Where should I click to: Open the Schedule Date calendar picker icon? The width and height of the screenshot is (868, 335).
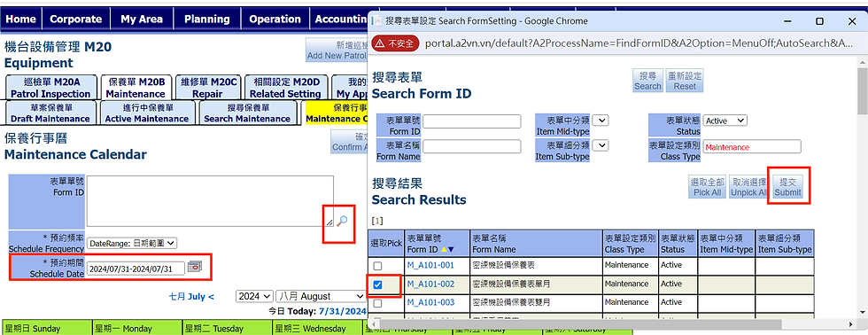(x=195, y=267)
